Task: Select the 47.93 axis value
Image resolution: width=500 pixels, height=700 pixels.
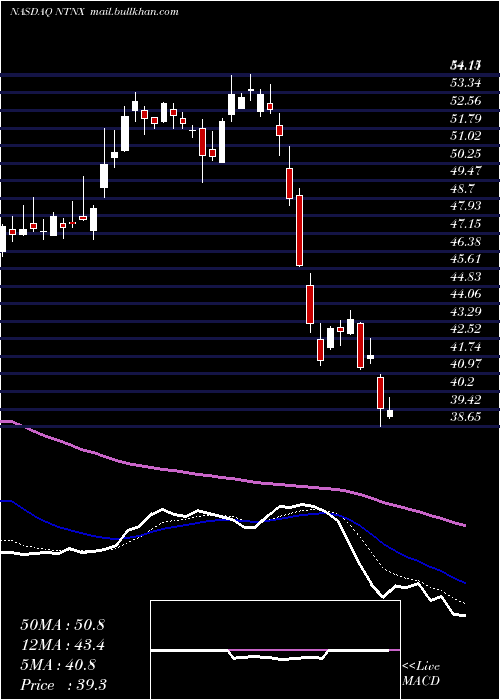Action: 465,206
